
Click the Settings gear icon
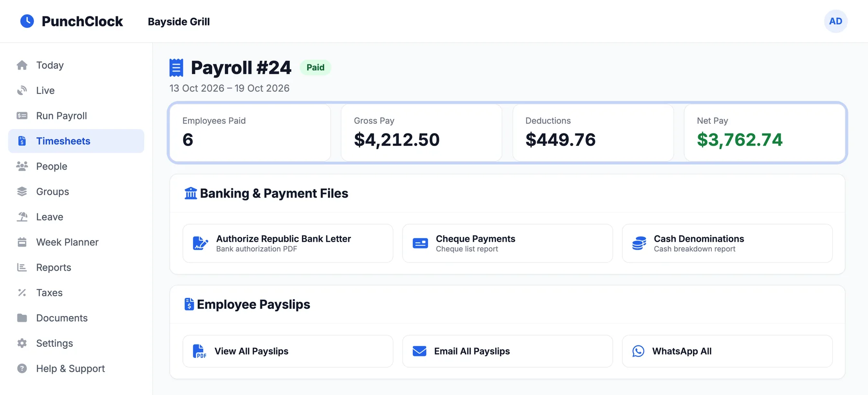[x=22, y=343]
